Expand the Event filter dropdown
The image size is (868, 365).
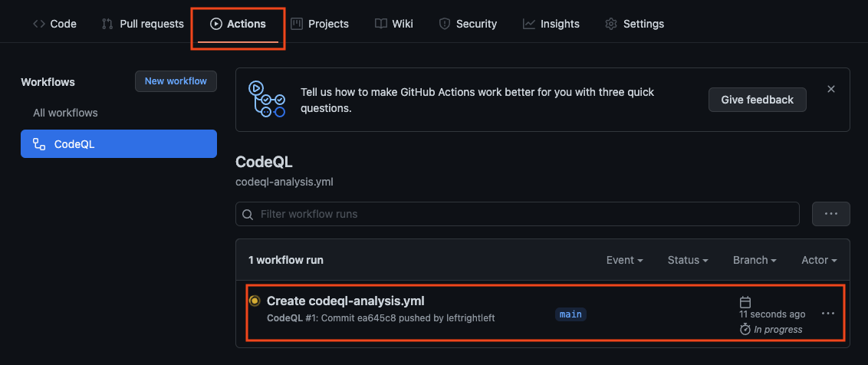[624, 260]
